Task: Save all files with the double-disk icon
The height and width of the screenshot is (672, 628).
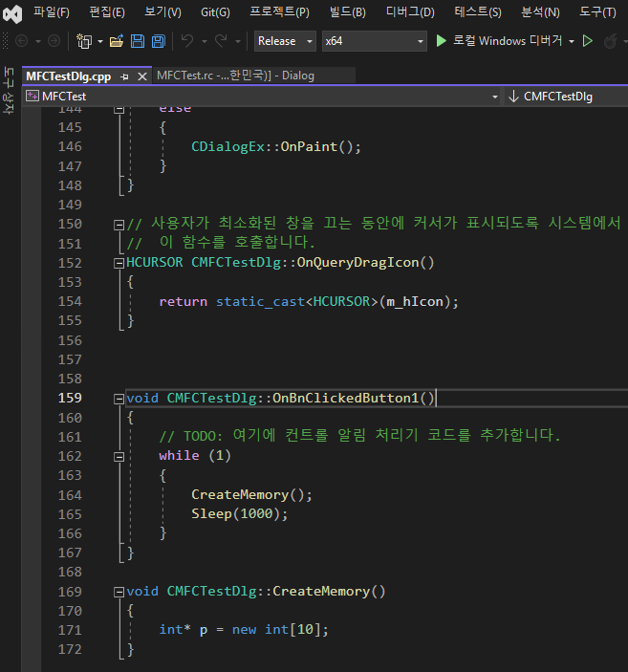Action: click(x=158, y=41)
